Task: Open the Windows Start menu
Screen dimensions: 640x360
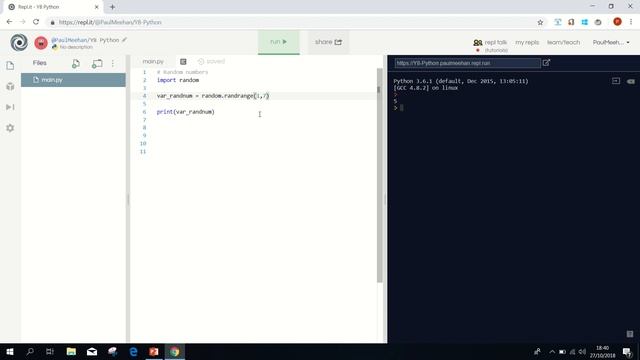Action: pos(10,351)
